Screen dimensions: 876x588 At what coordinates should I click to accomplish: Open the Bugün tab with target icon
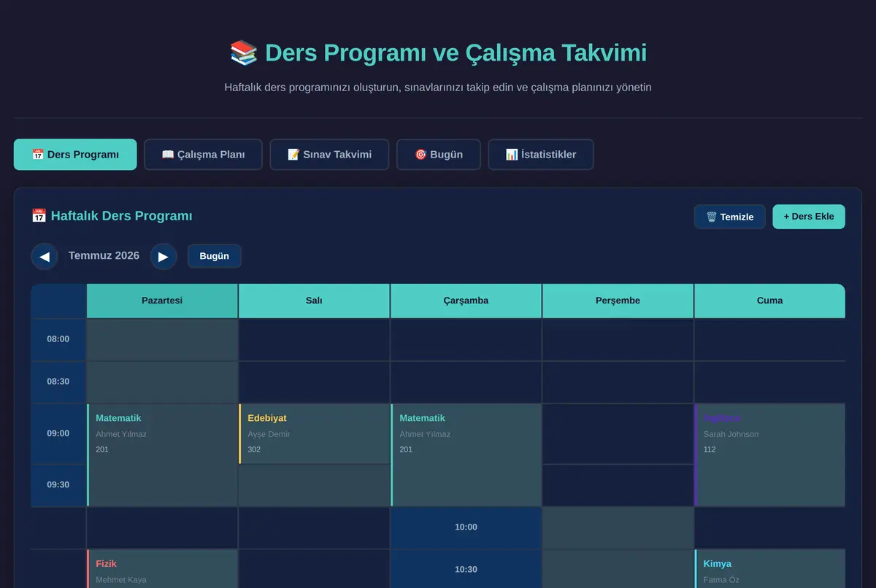point(439,155)
